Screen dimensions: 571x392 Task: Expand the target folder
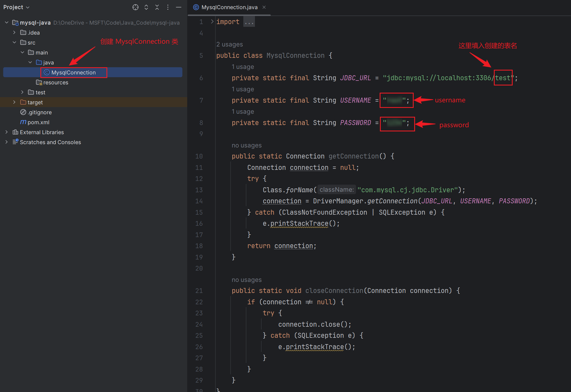coord(14,102)
